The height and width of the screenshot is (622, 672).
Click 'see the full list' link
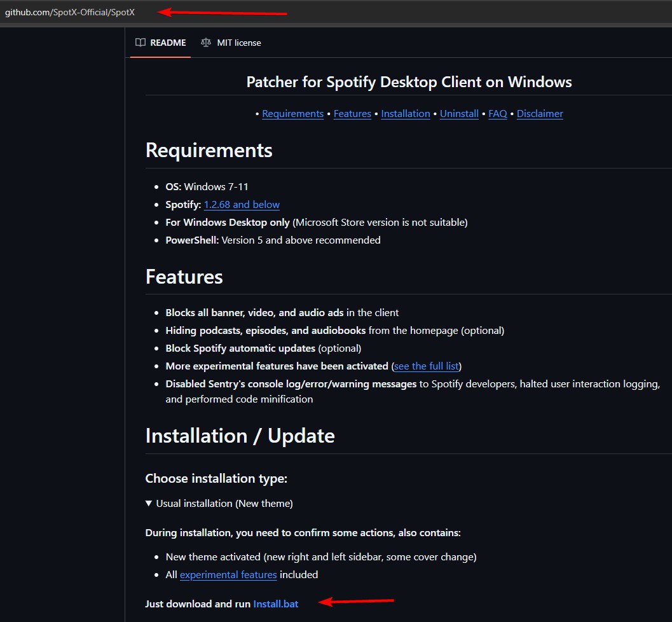426,366
